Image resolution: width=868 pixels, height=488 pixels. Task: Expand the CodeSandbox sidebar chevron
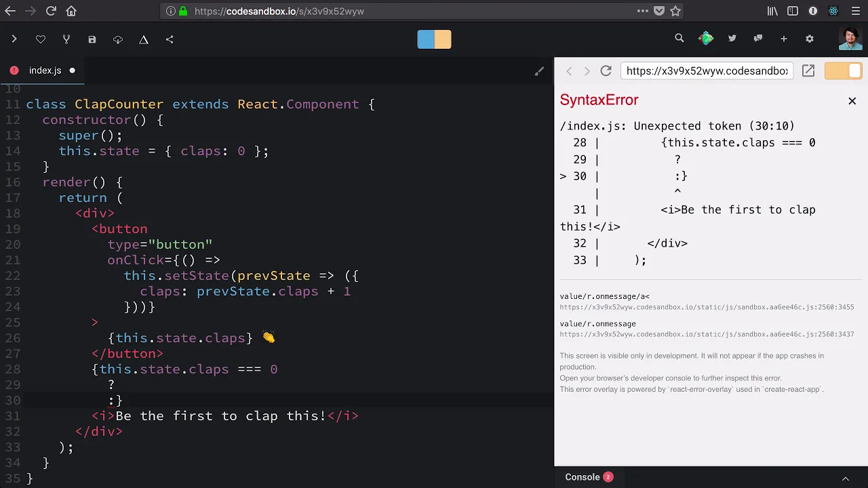pos(14,39)
